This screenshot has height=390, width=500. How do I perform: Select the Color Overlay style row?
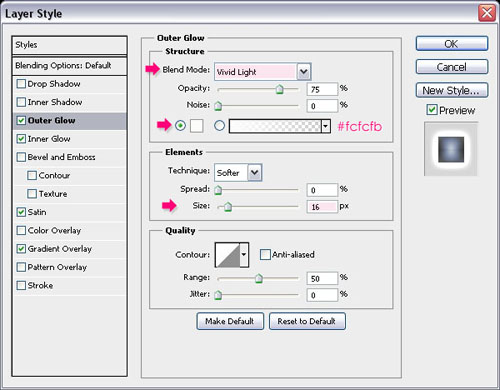[x=70, y=230]
